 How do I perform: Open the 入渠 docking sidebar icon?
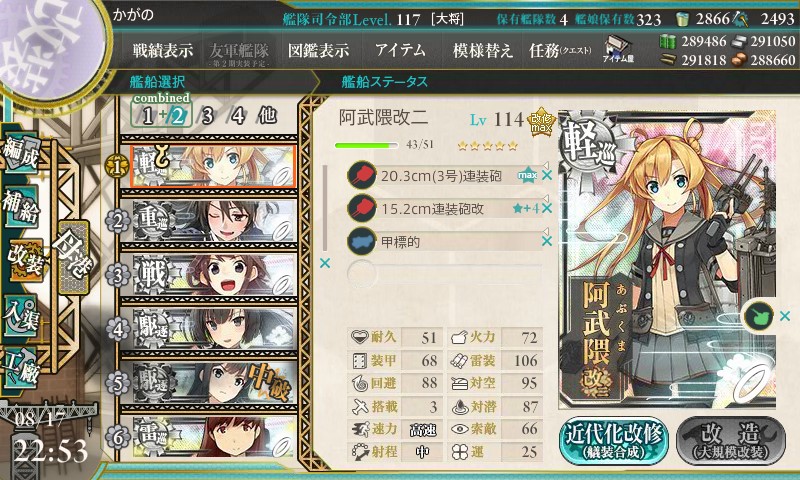point(21,315)
